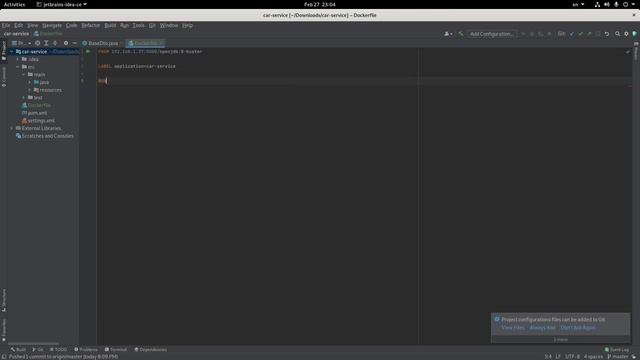Open the File menu
Screen dimensions: 640x360
[x=6, y=25]
